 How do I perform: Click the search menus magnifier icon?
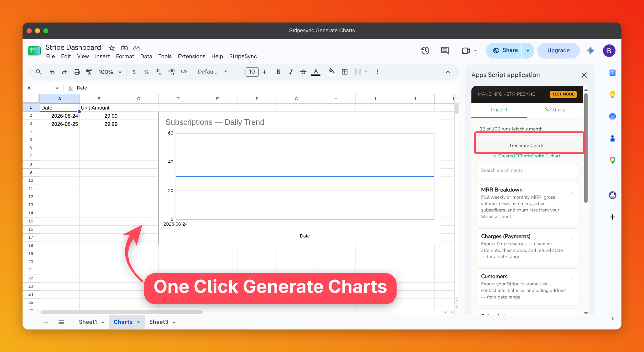[39, 72]
